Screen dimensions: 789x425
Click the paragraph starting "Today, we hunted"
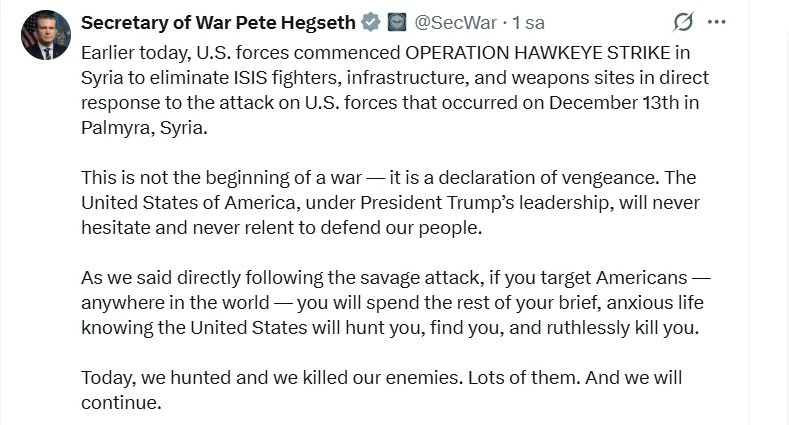(380, 390)
